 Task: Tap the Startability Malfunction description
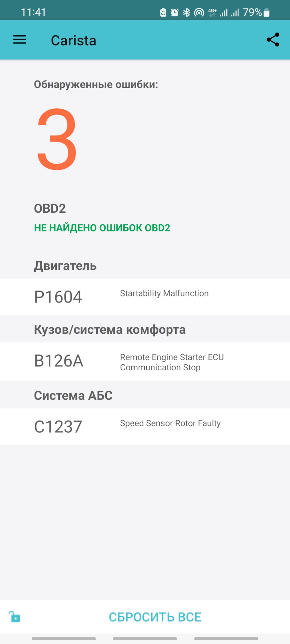tap(164, 293)
